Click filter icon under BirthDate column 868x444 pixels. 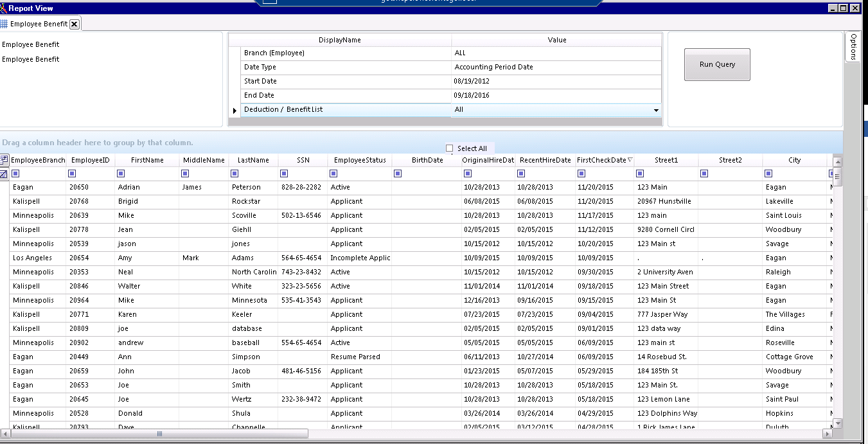coord(398,173)
